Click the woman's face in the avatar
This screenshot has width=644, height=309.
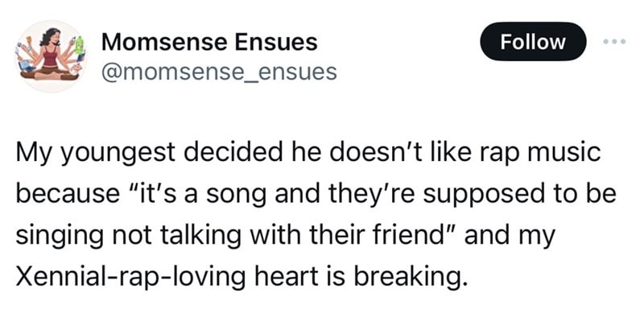[53, 39]
